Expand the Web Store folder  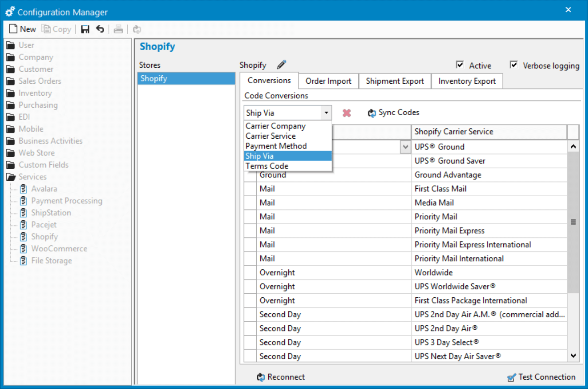click(x=11, y=153)
